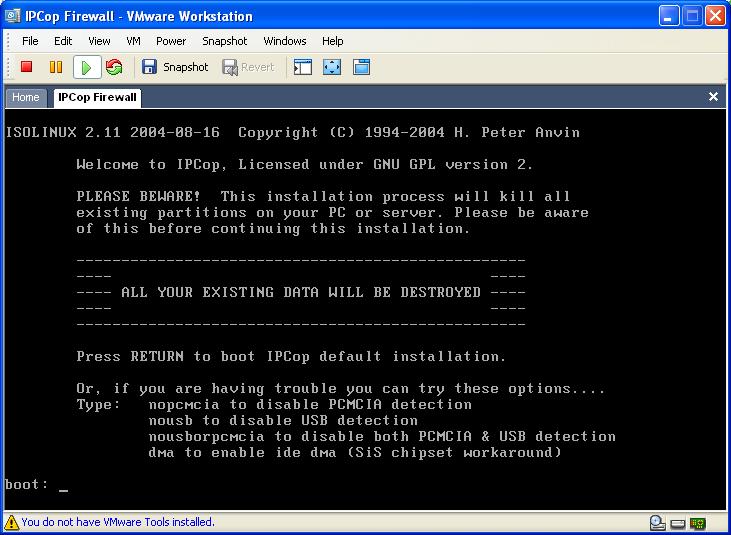Open the Power menu

point(171,41)
